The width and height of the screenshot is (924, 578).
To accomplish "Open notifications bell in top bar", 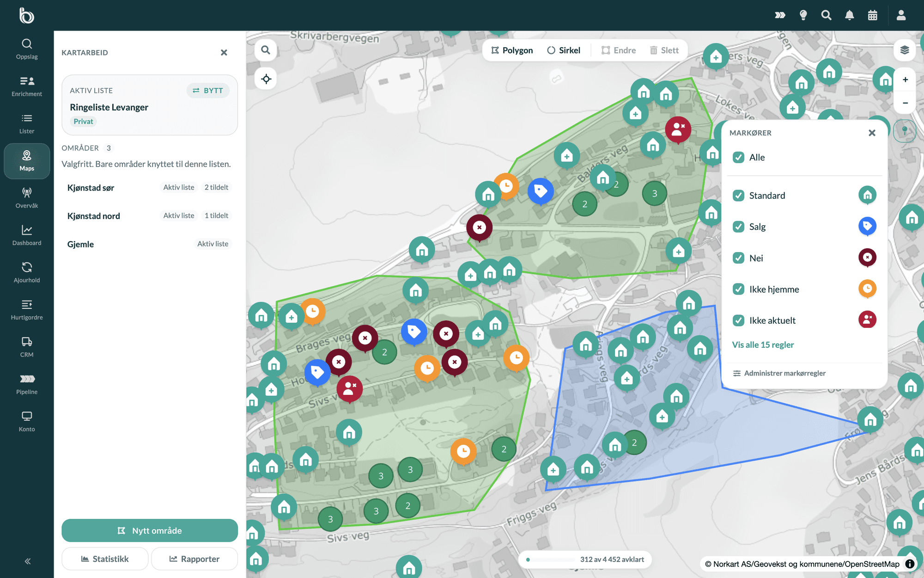I will pos(849,15).
